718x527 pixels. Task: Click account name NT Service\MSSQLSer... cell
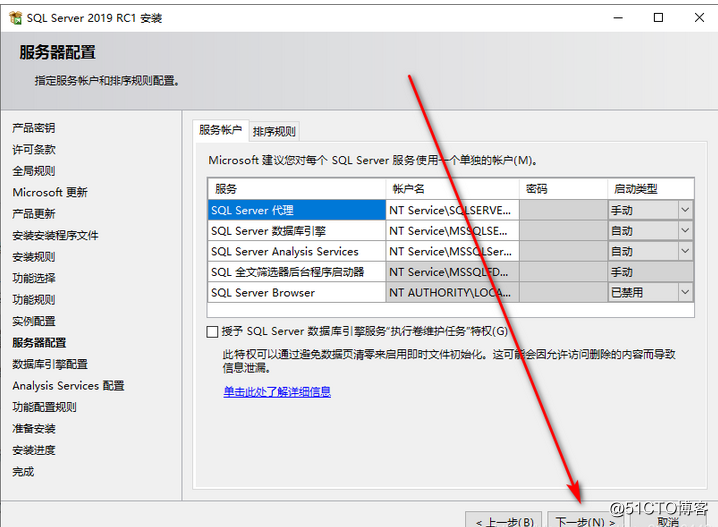click(452, 251)
